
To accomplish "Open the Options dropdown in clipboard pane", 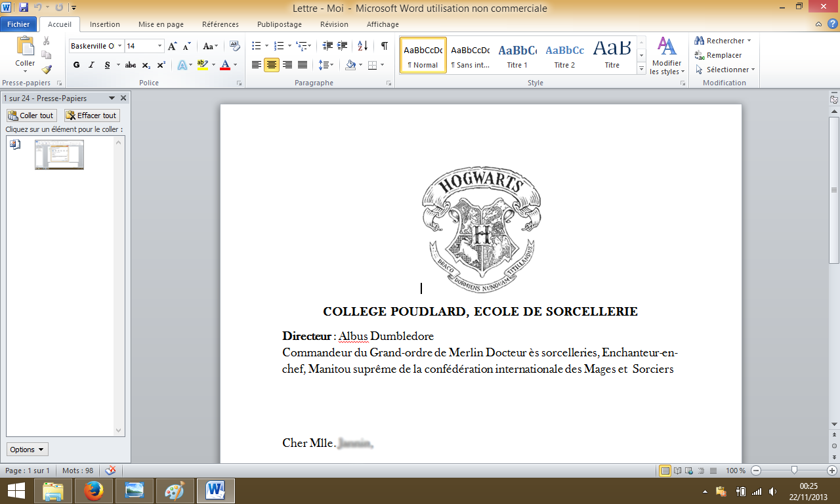I will tap(28, 450).
